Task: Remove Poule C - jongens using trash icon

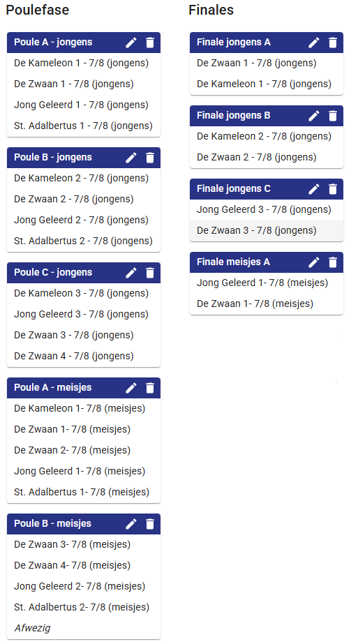Action: click(x=150, y=272)
